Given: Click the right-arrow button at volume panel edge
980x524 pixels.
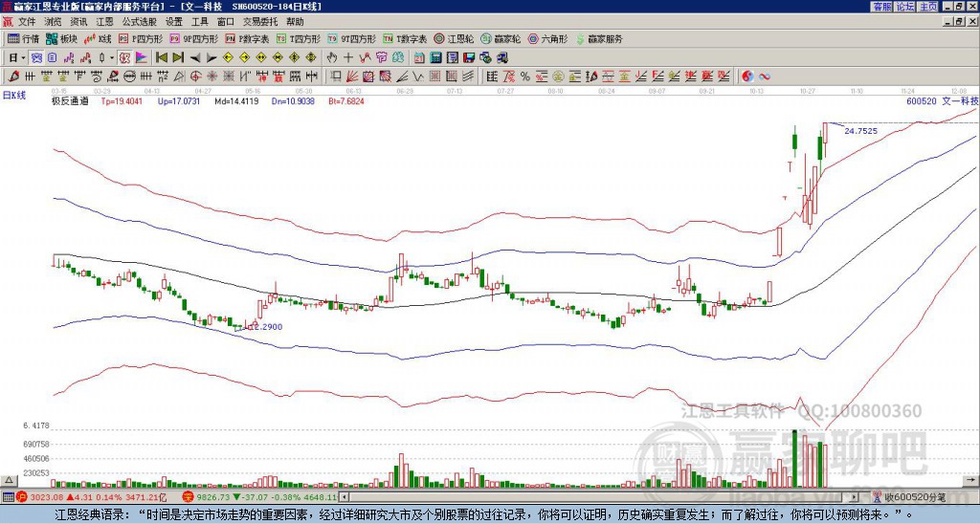Looking at the screenshot, I should pos(970,480).
